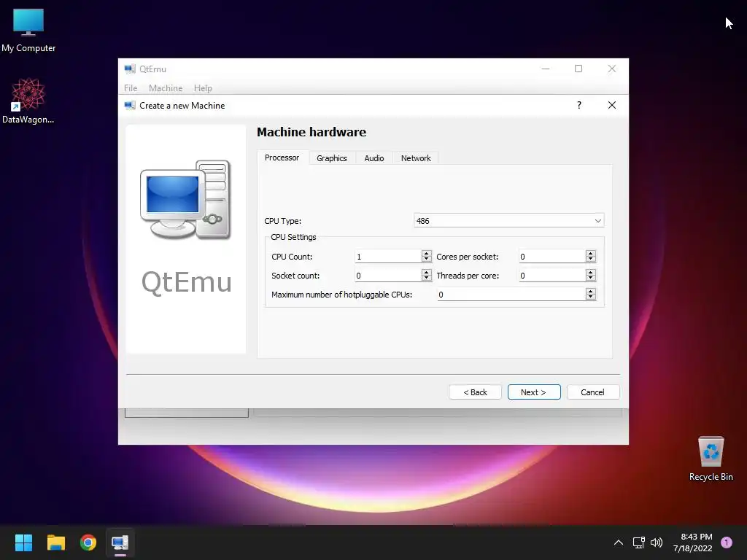747x560 pixels.
Task: Open the Windows Start menu
Action: pyautogui.click(x=23, y=542)
